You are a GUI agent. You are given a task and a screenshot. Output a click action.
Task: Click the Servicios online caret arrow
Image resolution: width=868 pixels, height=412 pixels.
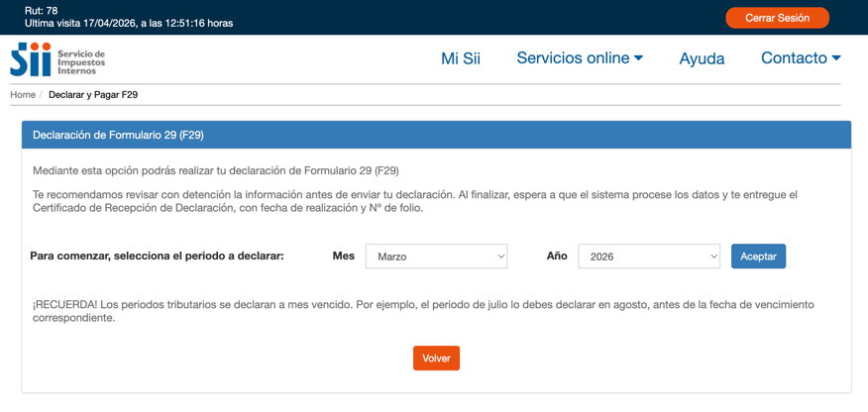tap(638, 58)
